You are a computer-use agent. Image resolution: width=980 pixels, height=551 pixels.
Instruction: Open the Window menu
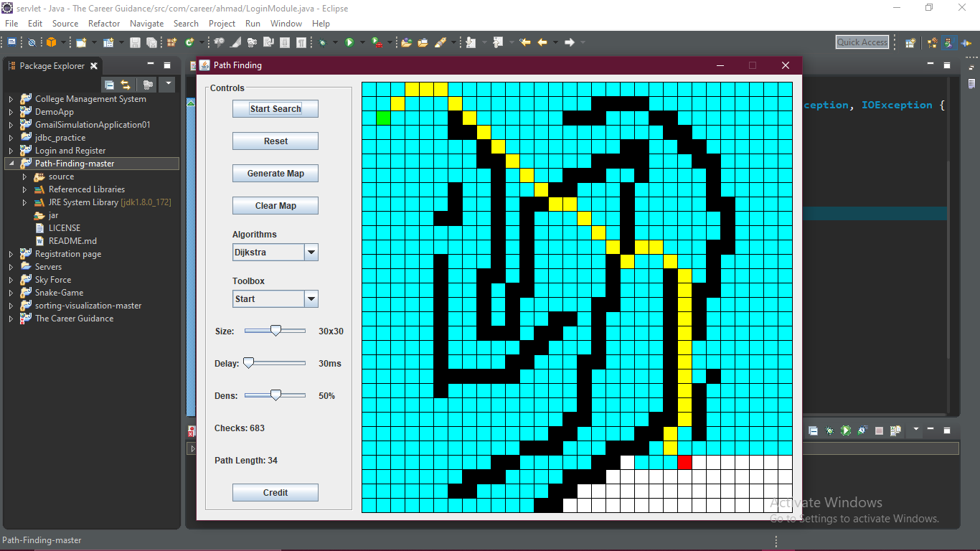(x=286, y=24)
